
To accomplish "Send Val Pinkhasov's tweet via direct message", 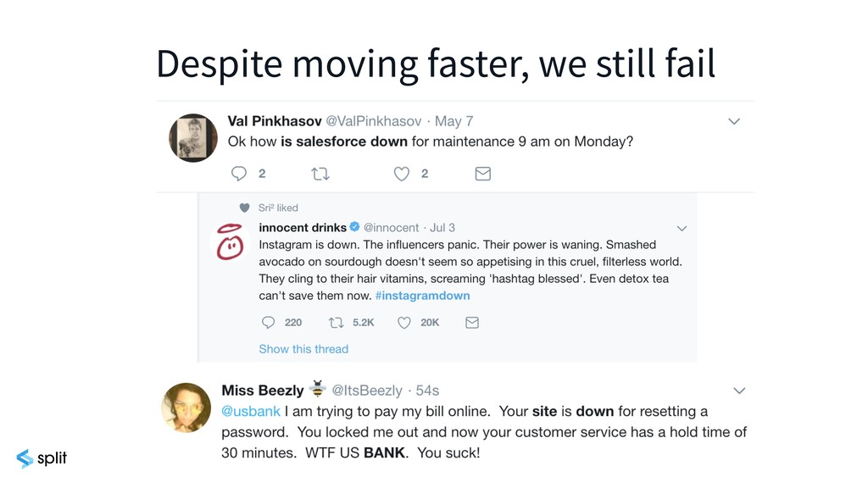I will point(482,174).
